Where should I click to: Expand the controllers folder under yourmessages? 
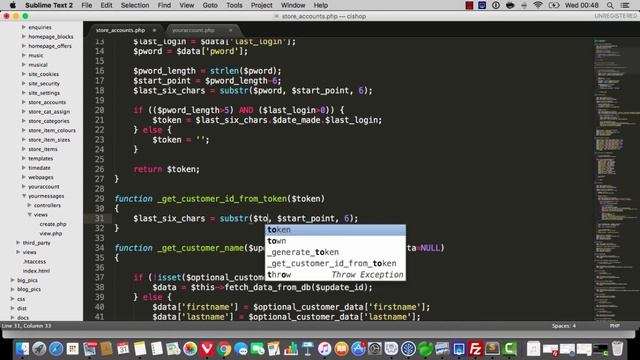29,205
